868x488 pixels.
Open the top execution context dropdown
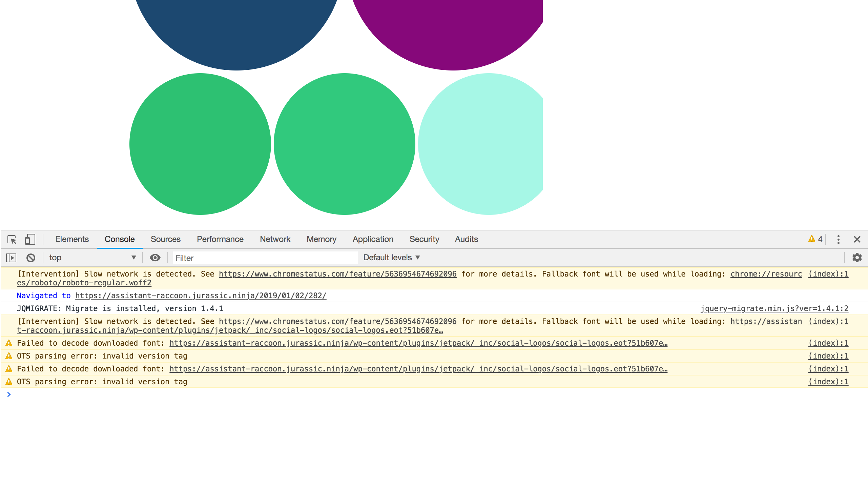coord(91,258)
